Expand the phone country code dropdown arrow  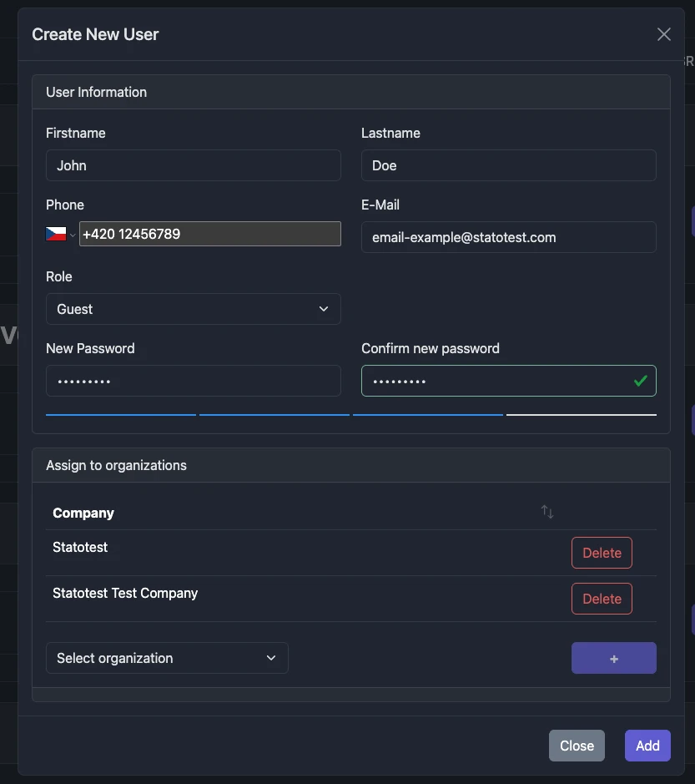[73, 235]
